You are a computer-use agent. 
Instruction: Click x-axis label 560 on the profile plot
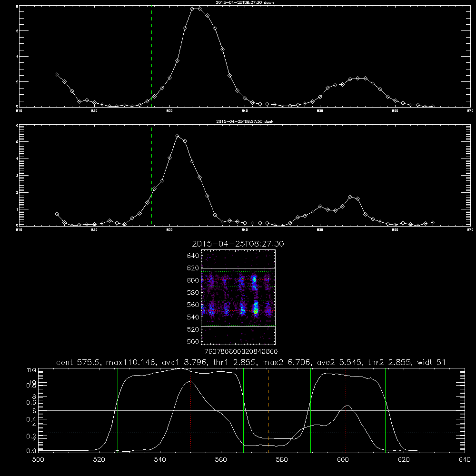221,460
